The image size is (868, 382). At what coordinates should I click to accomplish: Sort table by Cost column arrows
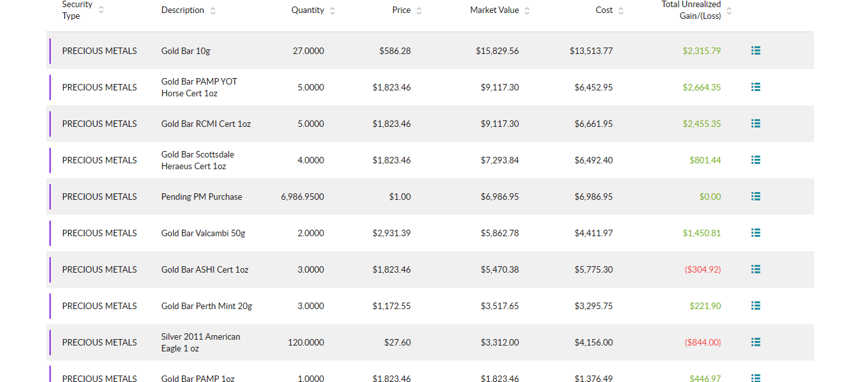[x=621, y=10]
